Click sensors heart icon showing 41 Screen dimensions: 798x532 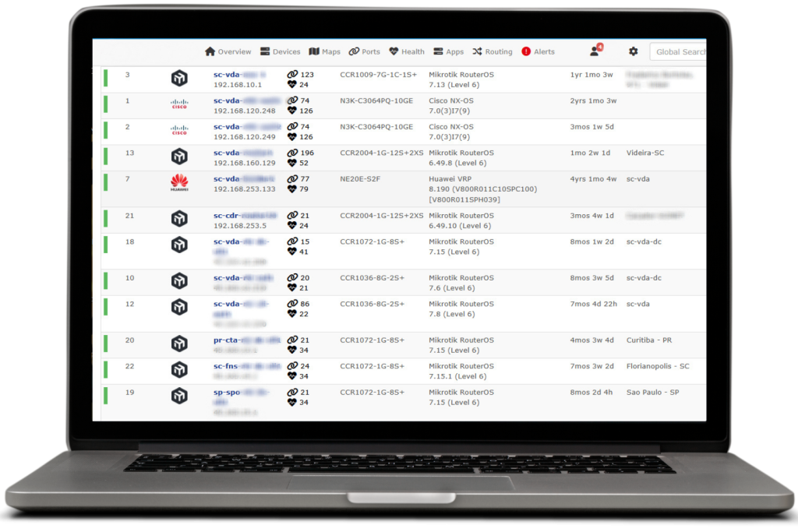292,252
